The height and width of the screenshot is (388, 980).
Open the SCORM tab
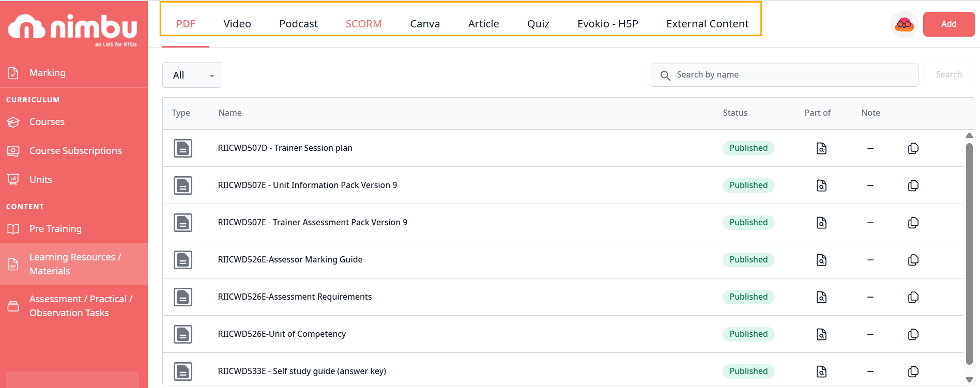(x=364, y=24)
